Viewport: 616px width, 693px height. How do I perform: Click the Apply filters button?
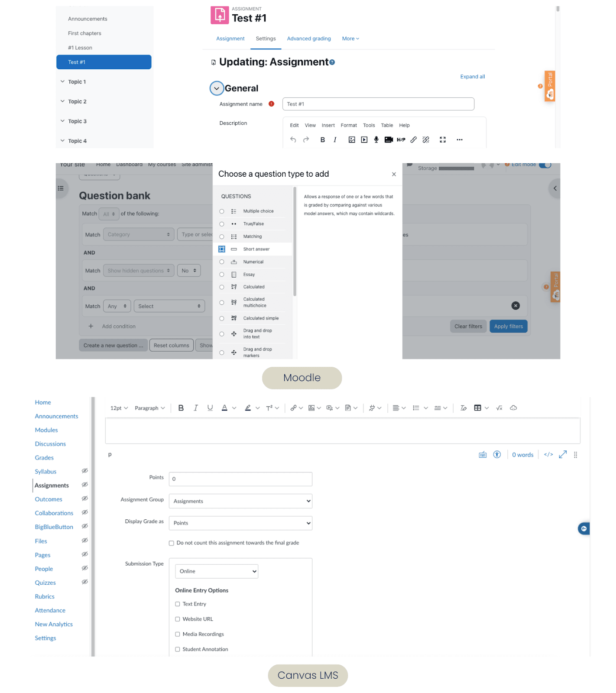point(509,327)
